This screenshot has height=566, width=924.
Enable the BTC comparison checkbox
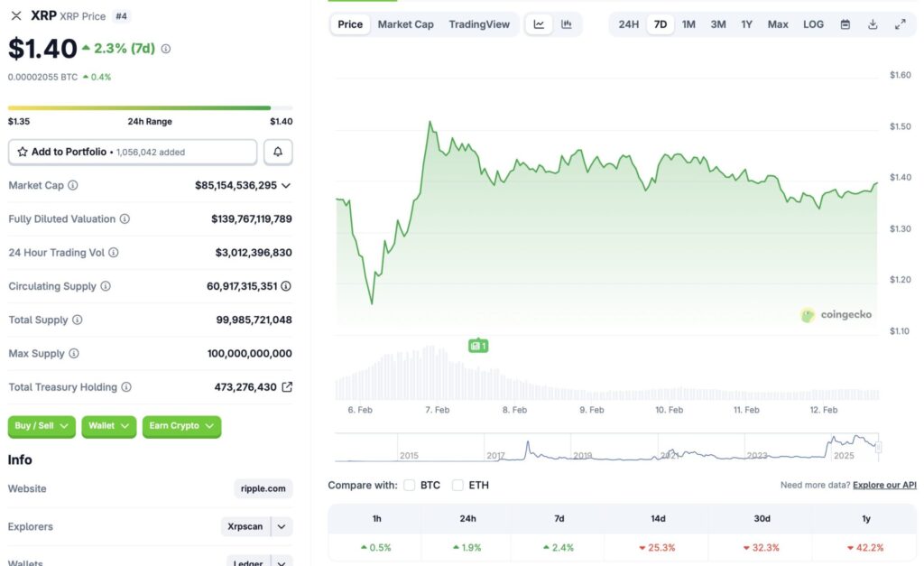click(410, 485)
